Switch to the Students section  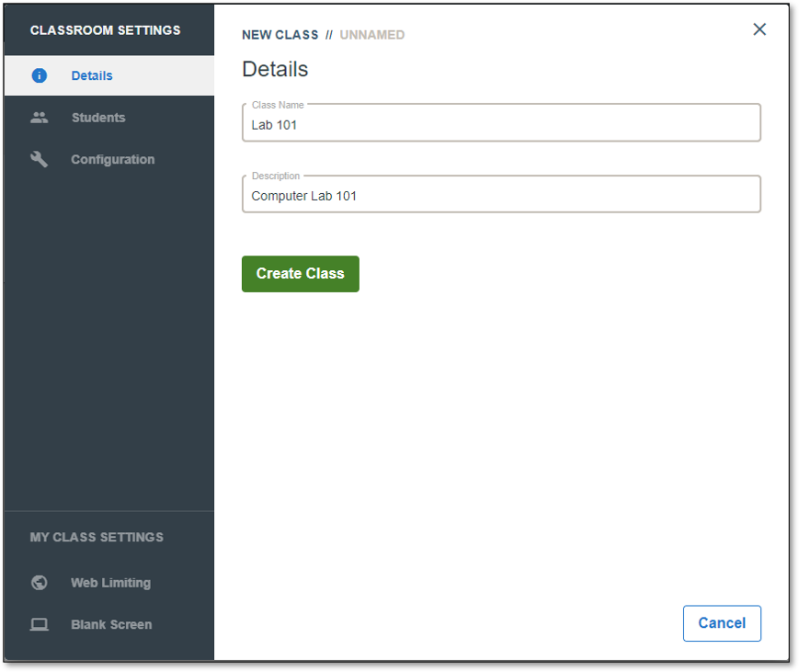pyautogui.click(x=109, y=118)
